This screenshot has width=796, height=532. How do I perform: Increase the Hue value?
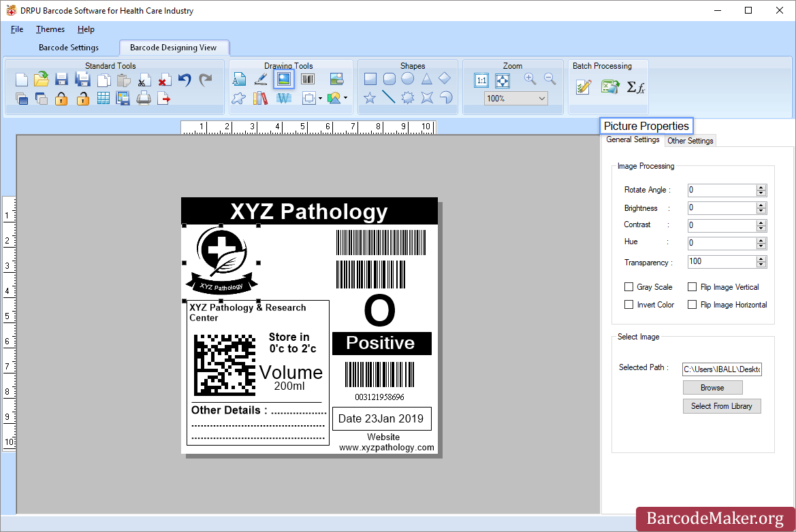pos(761,240)
